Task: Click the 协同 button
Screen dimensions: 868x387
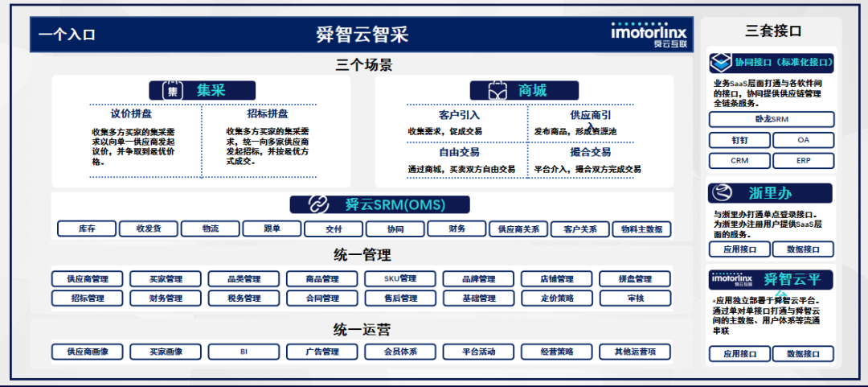Action: click(395, 229)
